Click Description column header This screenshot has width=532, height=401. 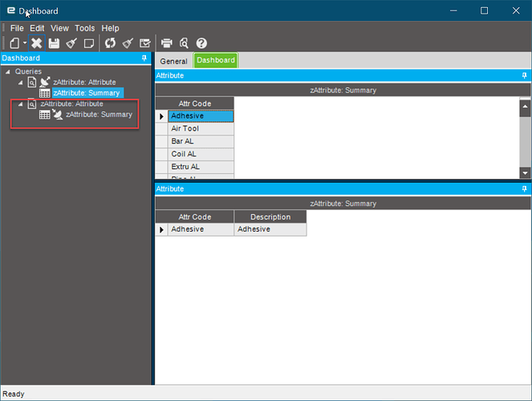coord(270,217)
